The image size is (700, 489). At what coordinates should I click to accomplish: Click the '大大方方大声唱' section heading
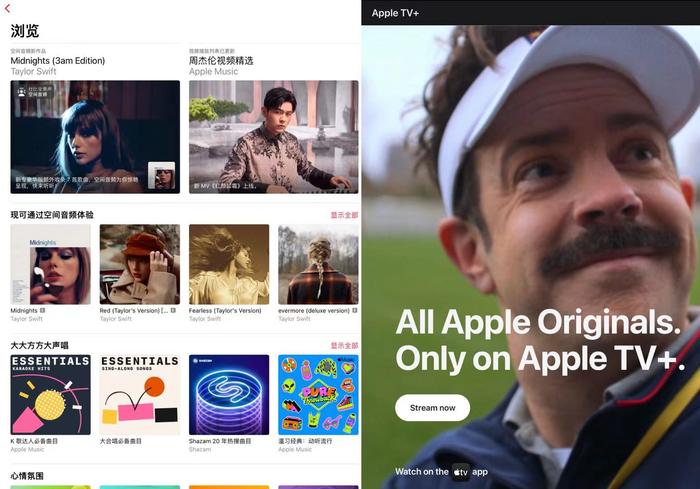[39, 345]
